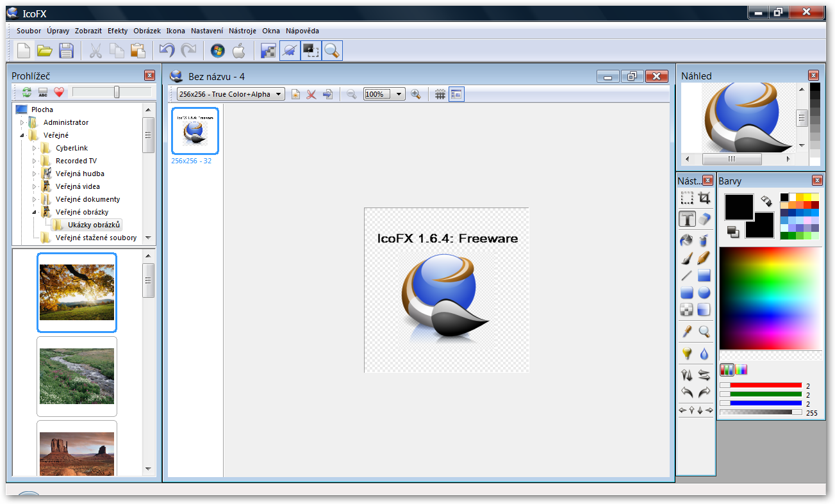Open the Soubor menu
The height and width of the screenshot is (504, 835).
click(29, 31)
